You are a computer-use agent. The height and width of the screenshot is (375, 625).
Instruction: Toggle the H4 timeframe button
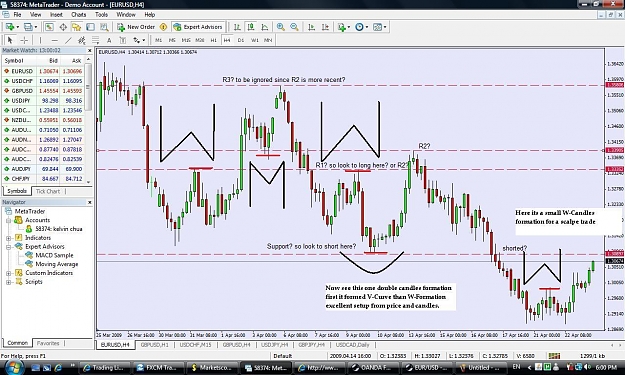click(227, 40)
